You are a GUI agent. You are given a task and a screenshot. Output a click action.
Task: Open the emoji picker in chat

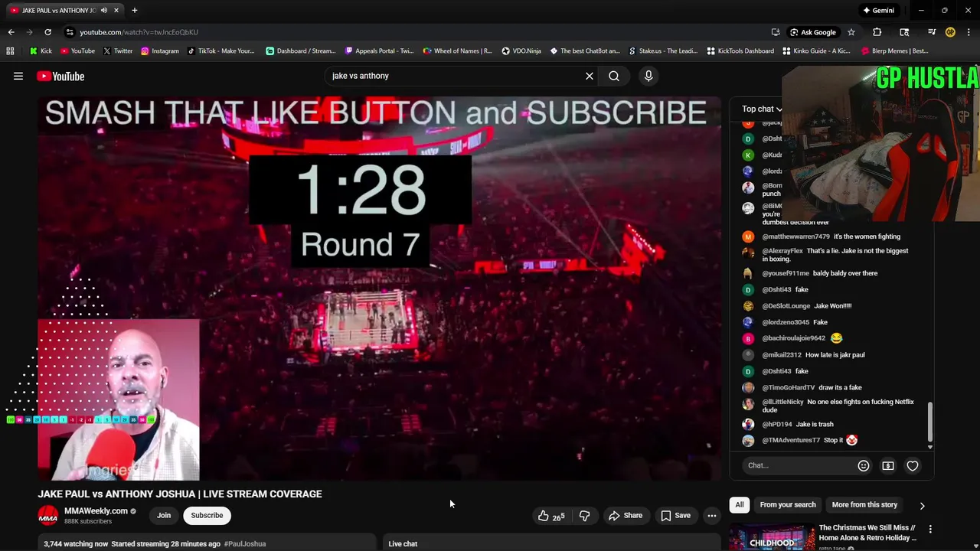864,465
